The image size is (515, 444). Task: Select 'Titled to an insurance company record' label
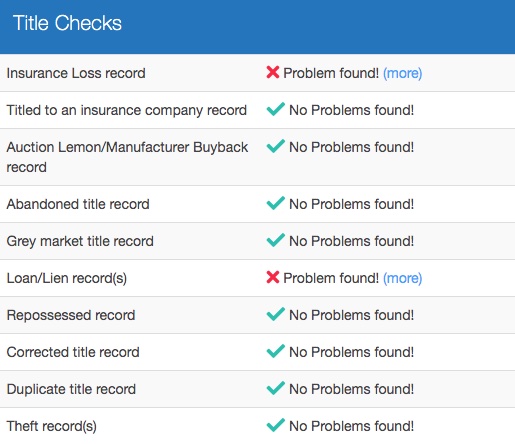click(x=127, y=110)
